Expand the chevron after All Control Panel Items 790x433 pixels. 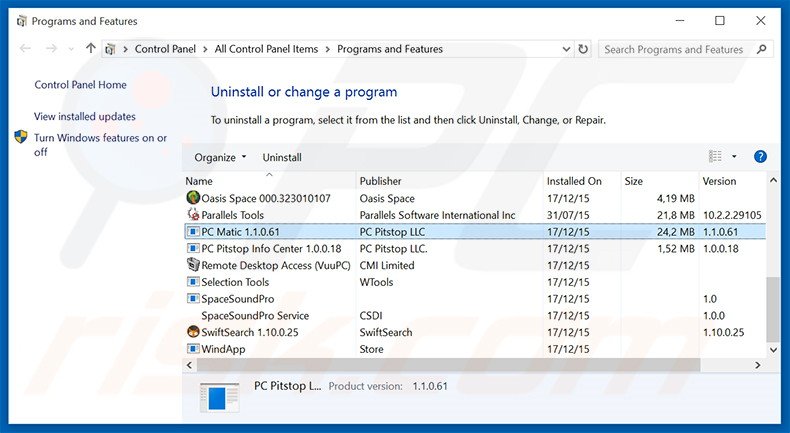click(x=327, y=49)
